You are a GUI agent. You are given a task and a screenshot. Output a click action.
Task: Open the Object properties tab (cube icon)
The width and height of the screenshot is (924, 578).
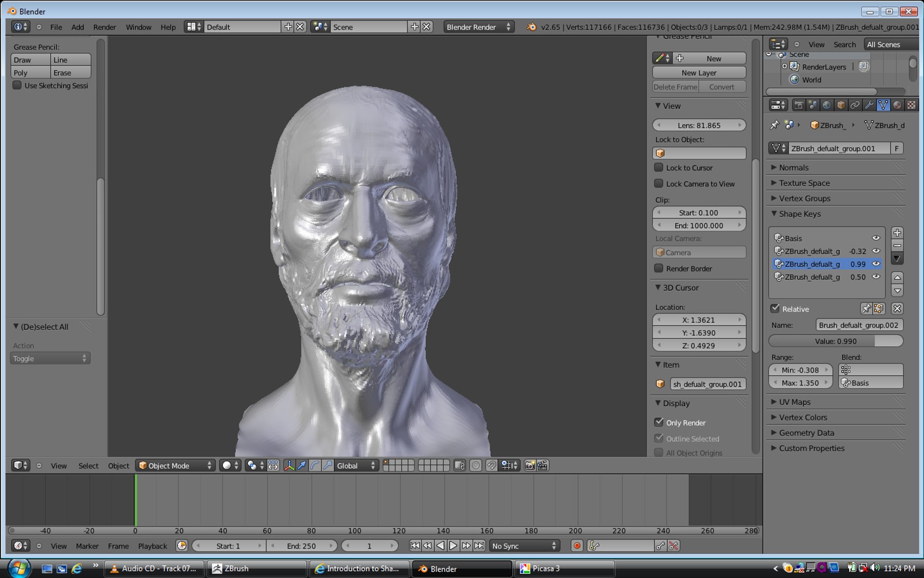(x=841, y=105)
